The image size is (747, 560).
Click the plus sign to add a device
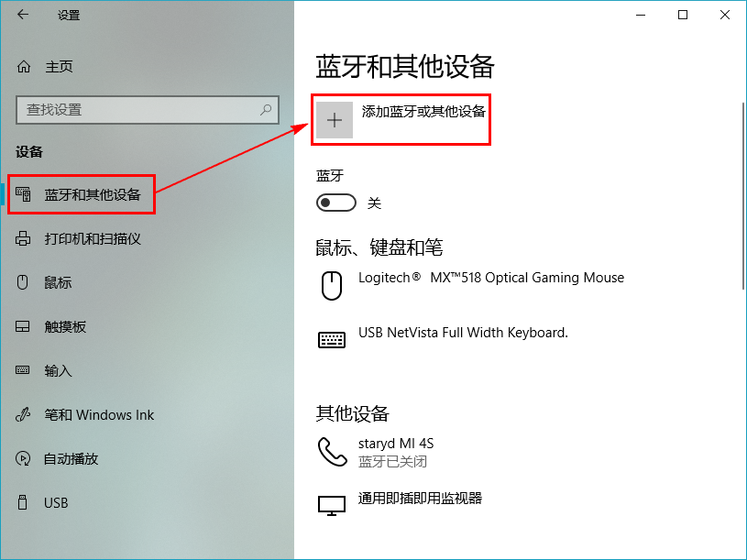335,119
